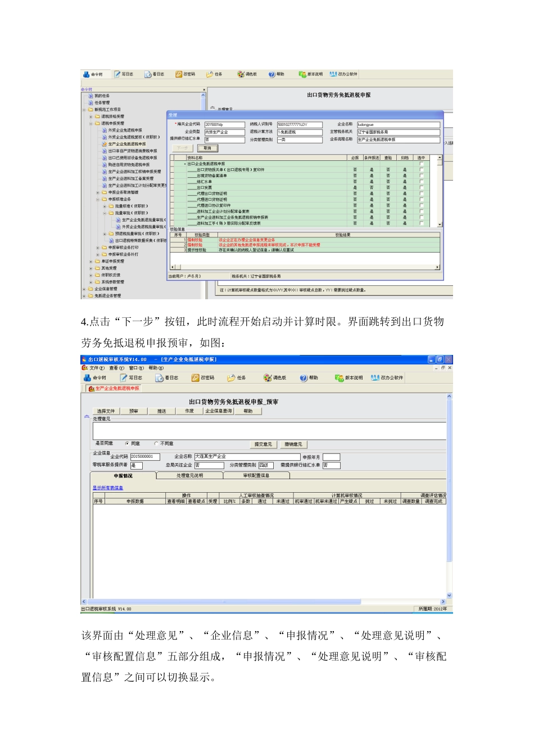Tick checkbox for 代理进口货物证明 row
534x756 pixels.
click(x=422, y=200)
